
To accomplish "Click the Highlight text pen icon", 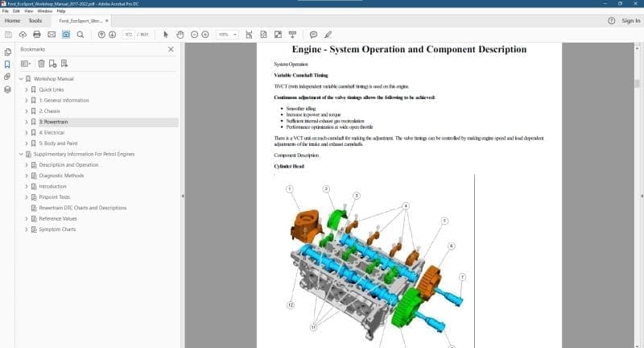I will [327, 35].
